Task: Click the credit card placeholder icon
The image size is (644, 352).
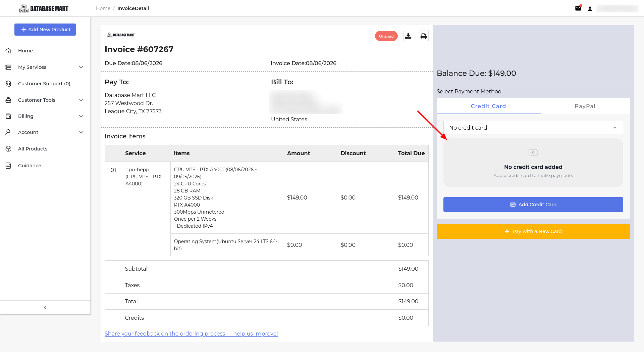Action: pos(533,152)
